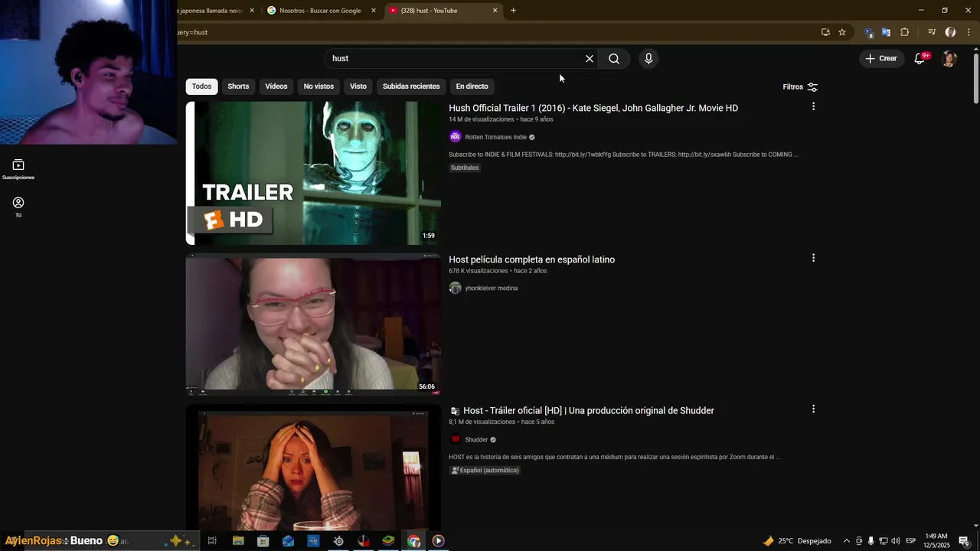Open the Chrome three-dot menu
This screenshot has width=980, height=551.
(969, 32)
